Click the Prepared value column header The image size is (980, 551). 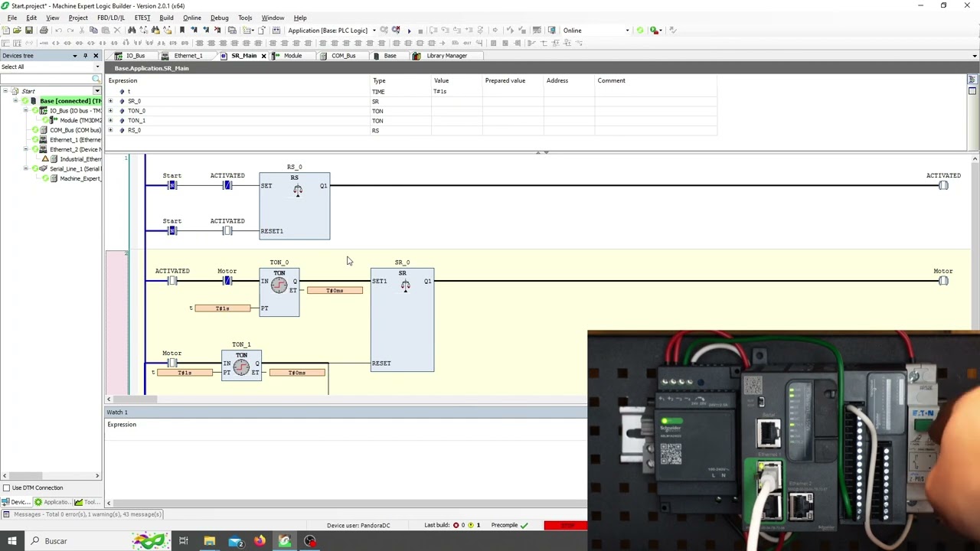point(505,80)
